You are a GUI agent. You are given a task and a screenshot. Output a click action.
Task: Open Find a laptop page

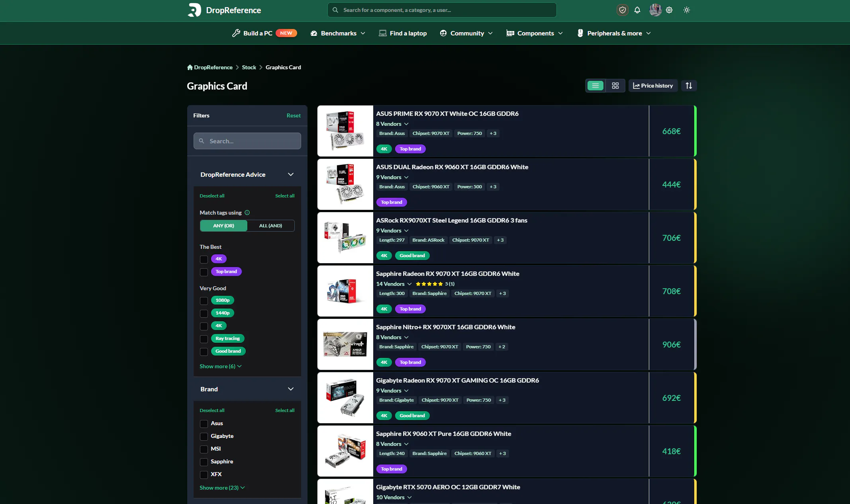[x=403, y=33]
